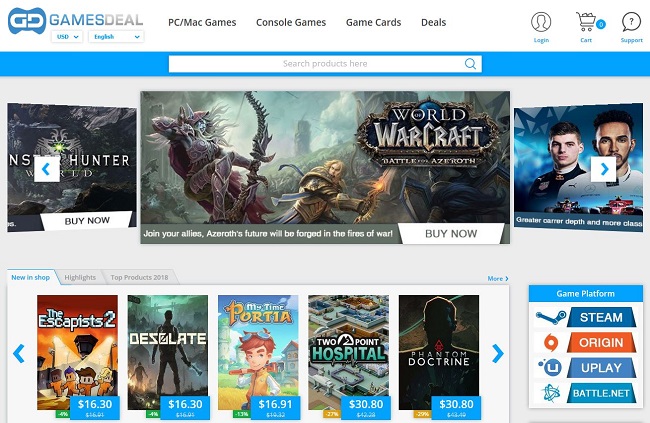The height and width of the screenshot is (423, 650).
Task: Click the search magnifier icon
Action: click(470, 63)
